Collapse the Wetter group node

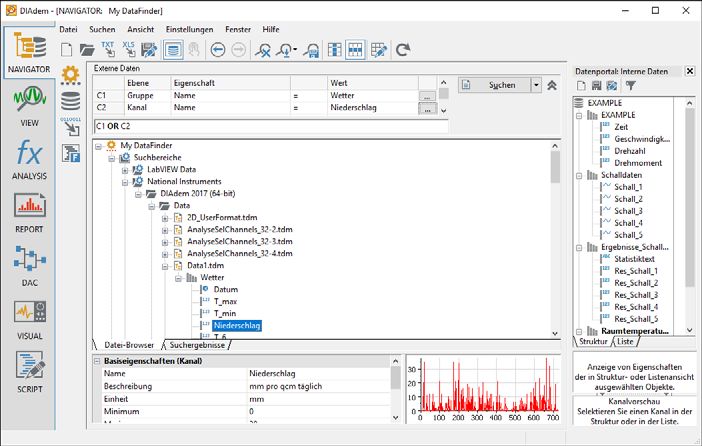(178, 278)
